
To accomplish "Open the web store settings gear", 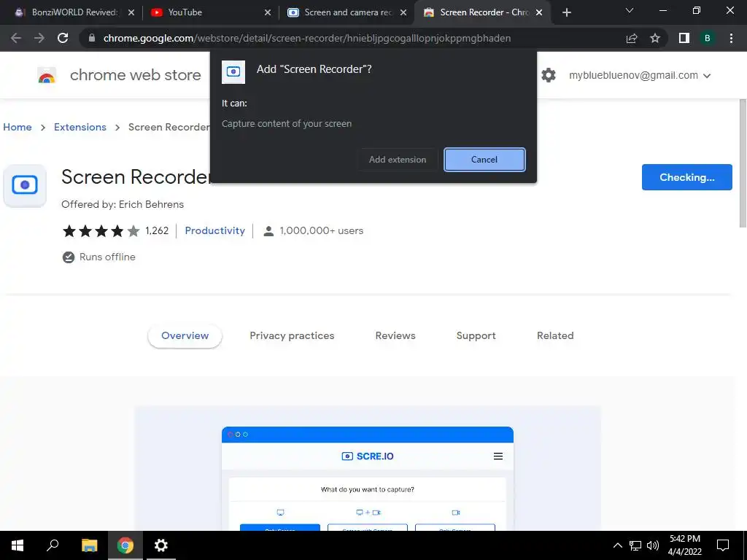I will (549, 75).
